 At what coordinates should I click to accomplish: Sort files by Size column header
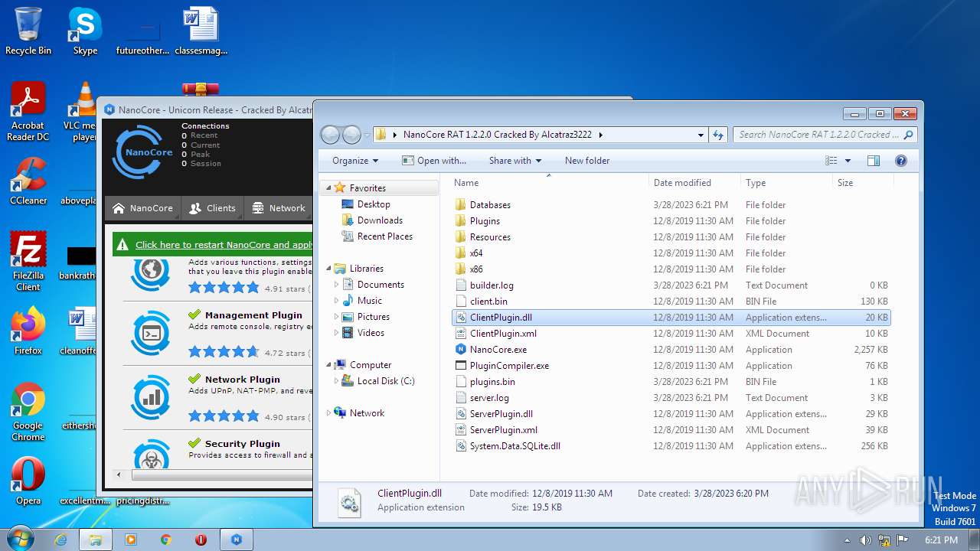(x=862, y=183)
